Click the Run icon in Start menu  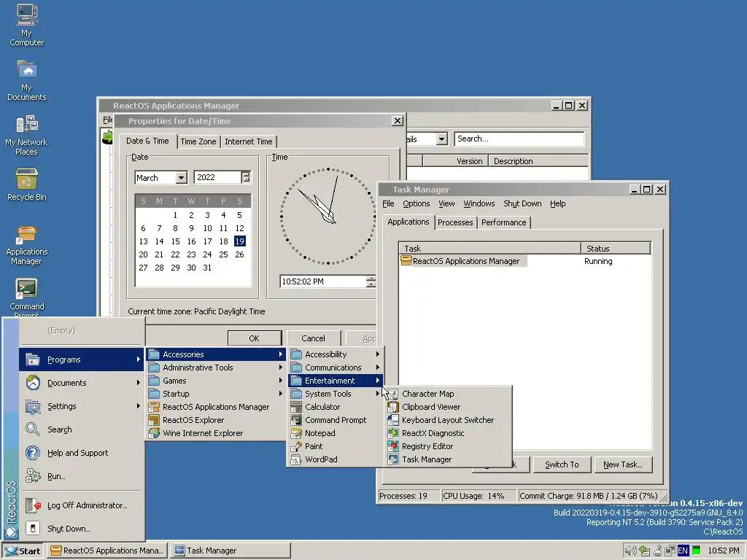click(x=33, y=475)
